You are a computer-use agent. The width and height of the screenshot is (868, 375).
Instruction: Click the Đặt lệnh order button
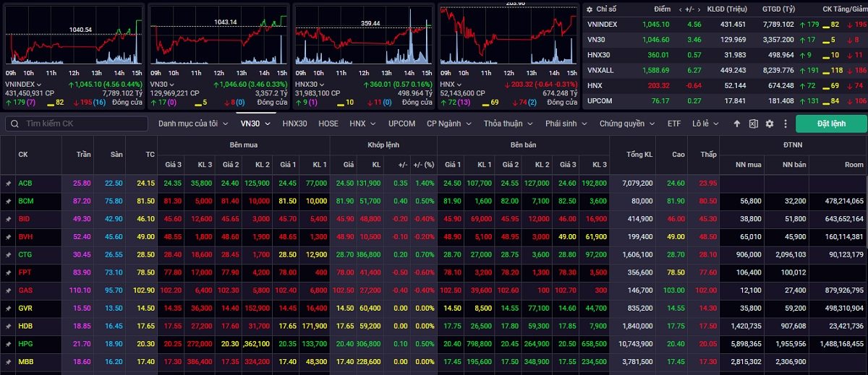(x=831, y=124)
